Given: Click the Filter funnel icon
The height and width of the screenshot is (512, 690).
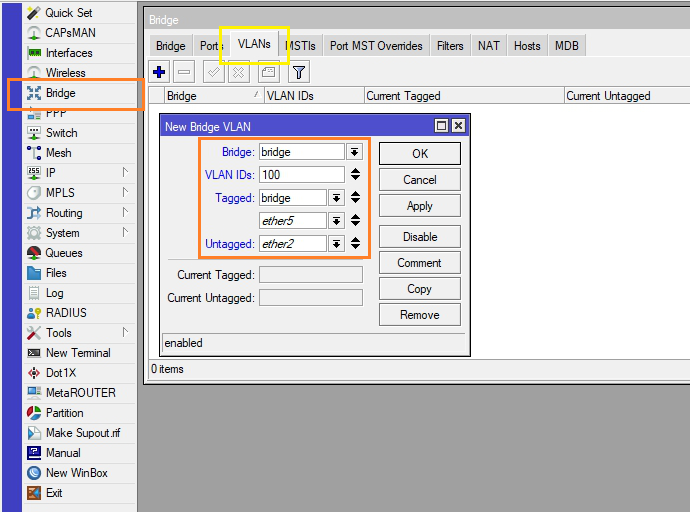Looking at the screenshot, I should pyautogui.click(x=299, y=72).
